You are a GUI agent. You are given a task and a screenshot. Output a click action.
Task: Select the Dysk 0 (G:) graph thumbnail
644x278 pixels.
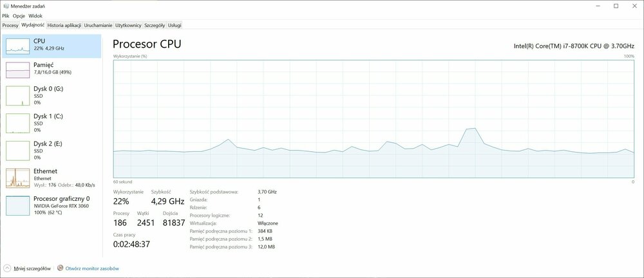click(17, 95)
